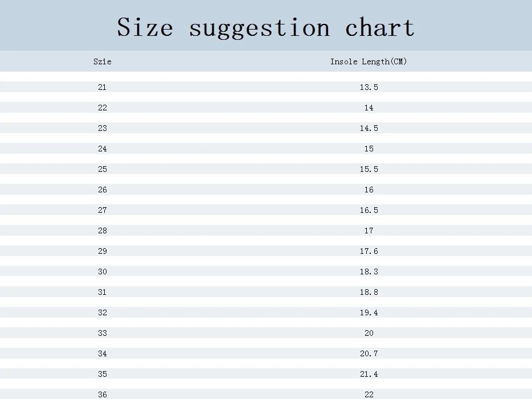Select size 28 in the chart
The width and height of the screenshot is (532, 399).
[103, 231]
